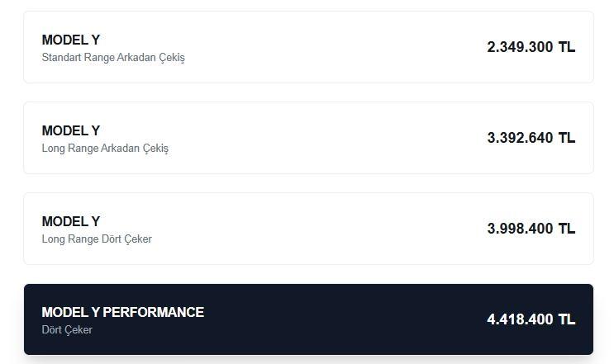Click the 4.418.400 TL price
The image size is (614, 364).
tap(520, 319)
